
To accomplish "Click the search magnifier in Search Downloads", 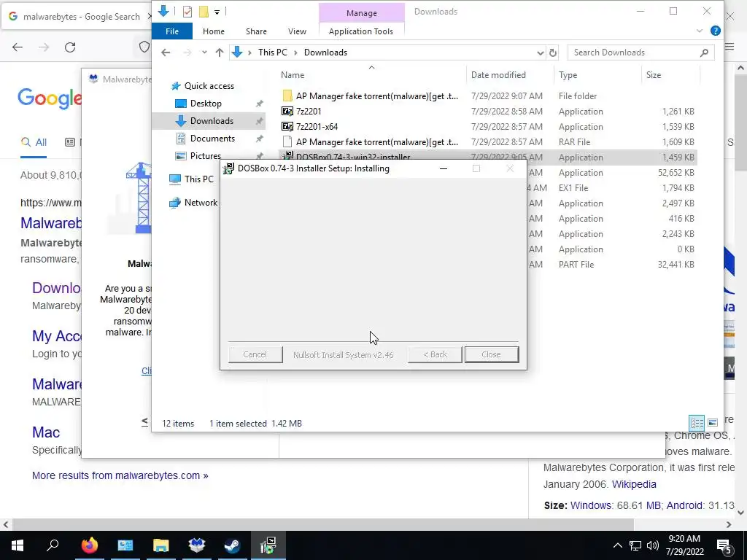I will (704, 52).
